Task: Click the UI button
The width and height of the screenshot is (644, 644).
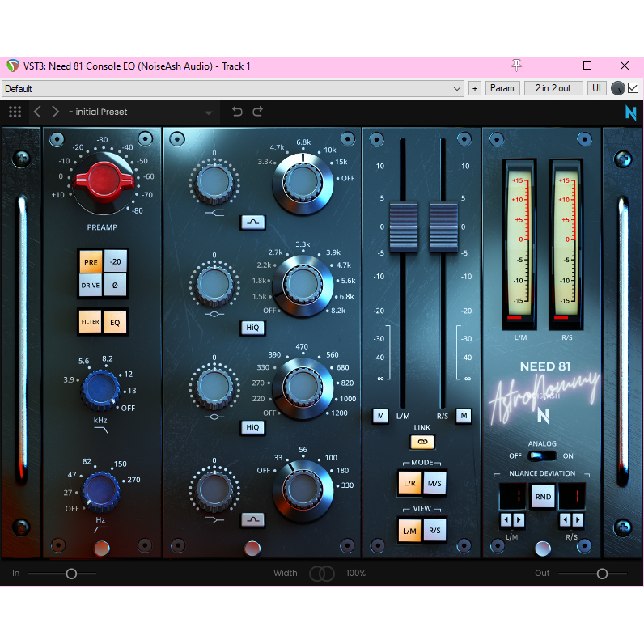Action: tap(596, 88)
